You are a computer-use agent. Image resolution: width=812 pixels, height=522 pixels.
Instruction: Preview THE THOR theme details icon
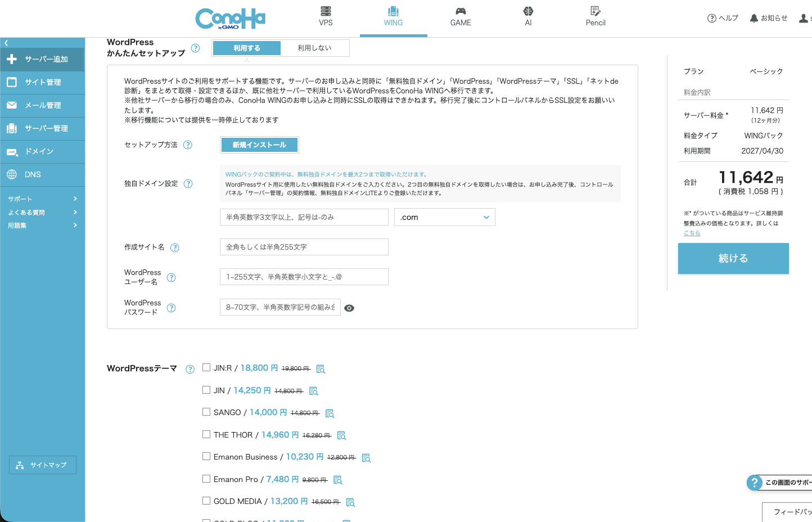pyautogui.click(x=341, y=435)
